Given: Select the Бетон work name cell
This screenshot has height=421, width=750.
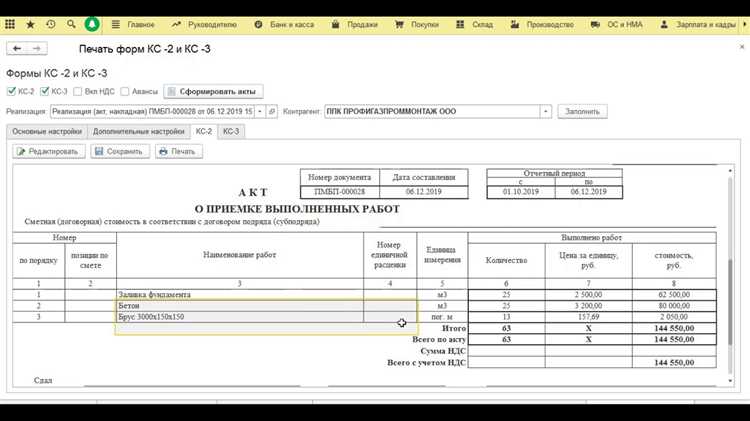Looking at the screenshot, I should point(240,306).
